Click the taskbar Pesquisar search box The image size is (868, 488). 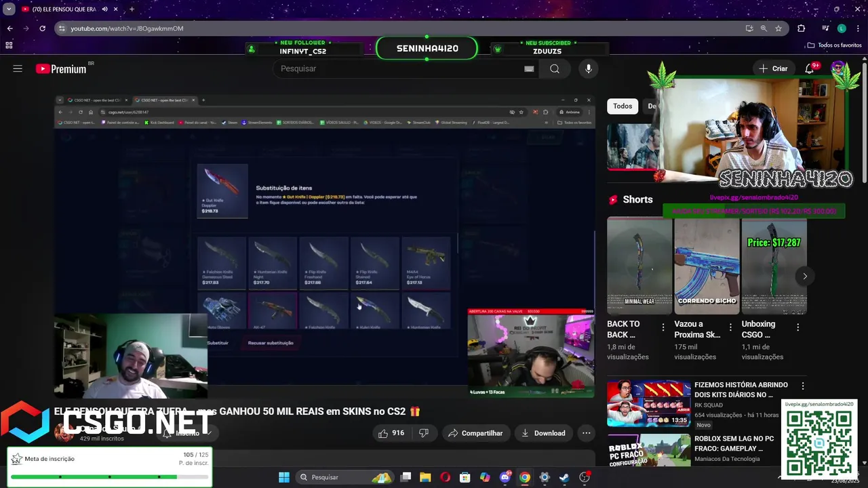tap(344, 477)
